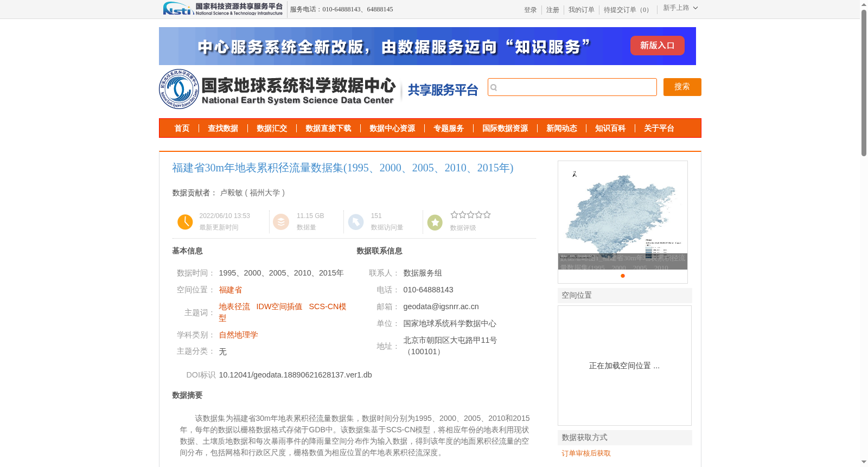Open the 数据直接下载 menu

coord(328,128)
